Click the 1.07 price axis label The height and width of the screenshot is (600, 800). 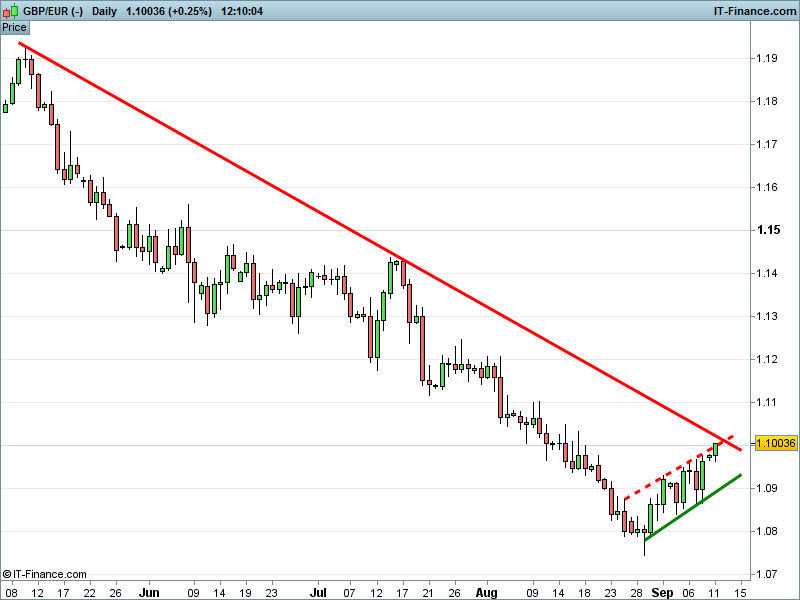(x=767, y=574)
